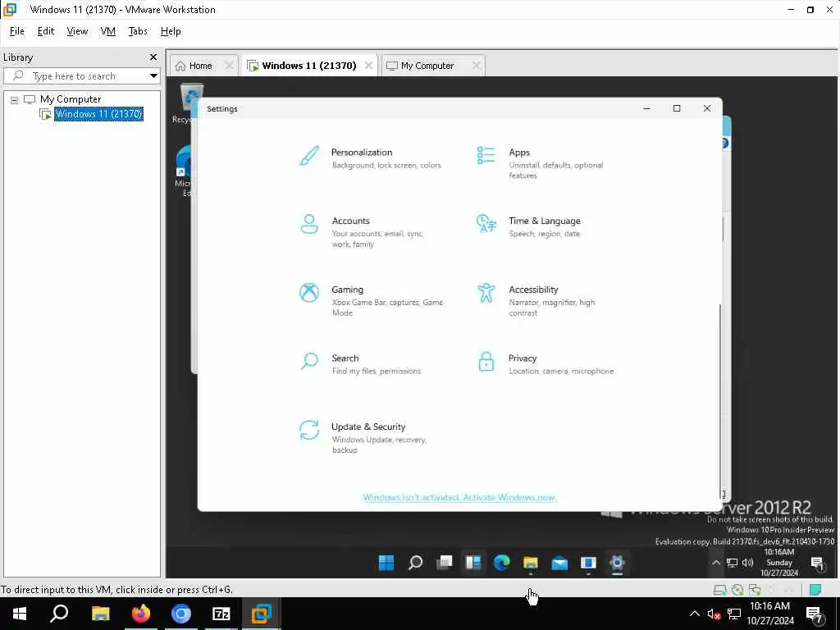This screenshot has width=840, height=630.
Task: Open the Gaming category title
Action: click(347, 290)
